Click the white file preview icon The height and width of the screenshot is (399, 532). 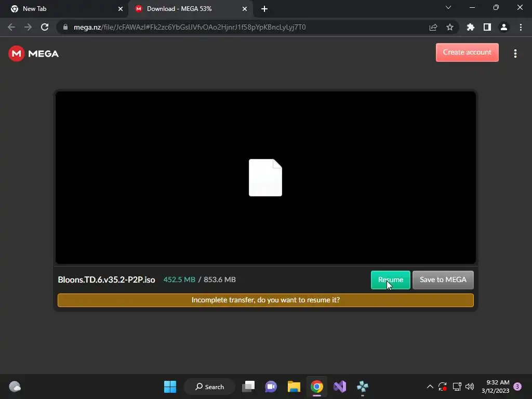pyautogui.click(x=265, y=178)
